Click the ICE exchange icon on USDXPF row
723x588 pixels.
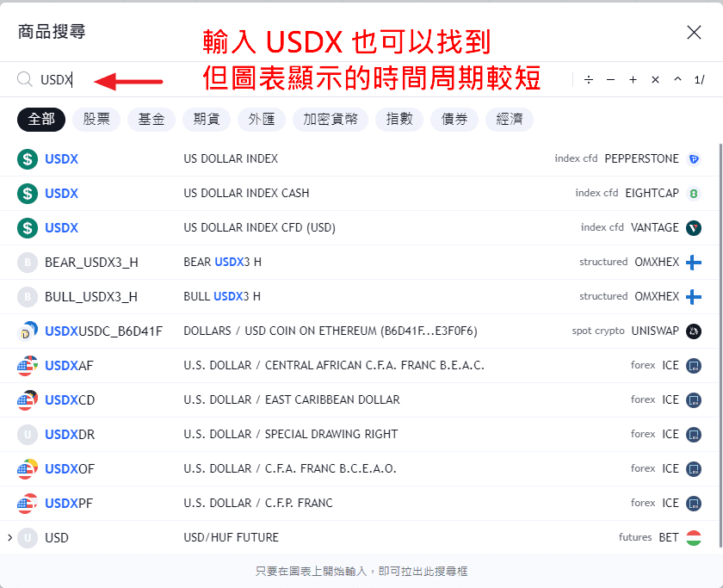[x=694, y=503]
